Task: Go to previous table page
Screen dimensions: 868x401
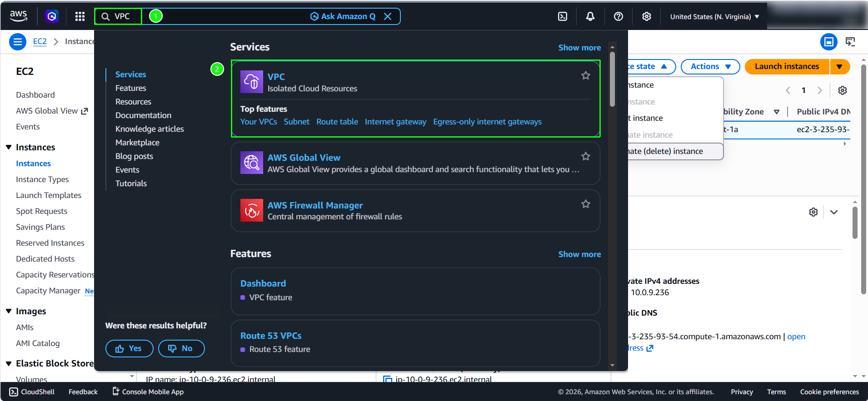Action: (788, 90)
